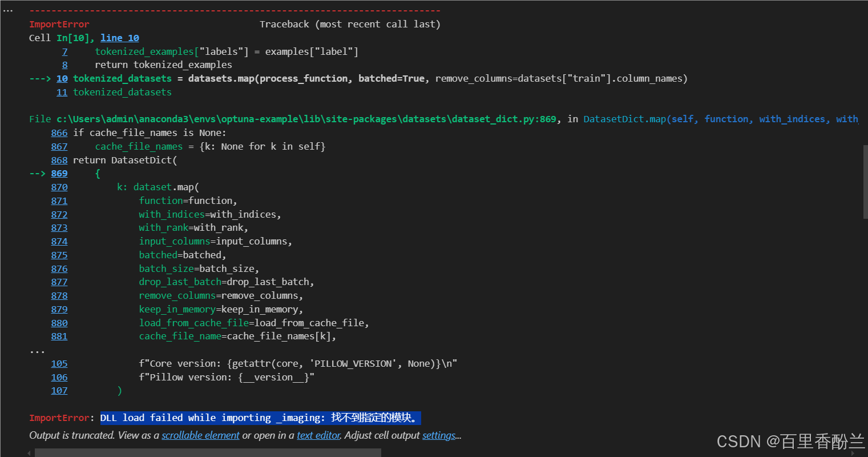Open the 'line 10' traceback link
Viewport: 868px width, 457px height.
click(120, 38)
